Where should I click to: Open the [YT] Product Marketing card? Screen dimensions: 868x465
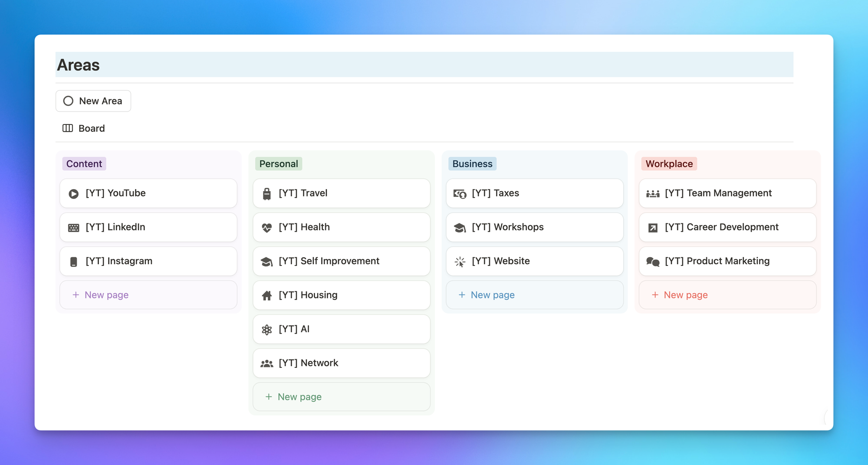(x=728, y=261)
